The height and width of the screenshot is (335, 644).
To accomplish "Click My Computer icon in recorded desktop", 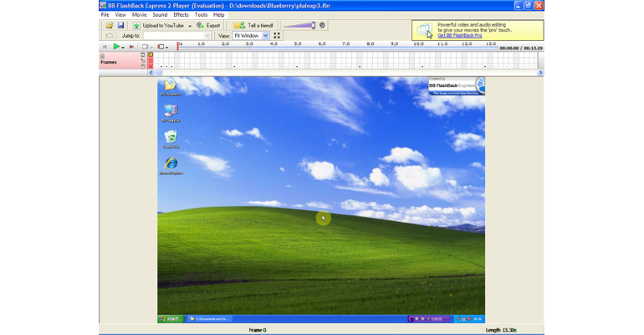I will coord(171,113).
